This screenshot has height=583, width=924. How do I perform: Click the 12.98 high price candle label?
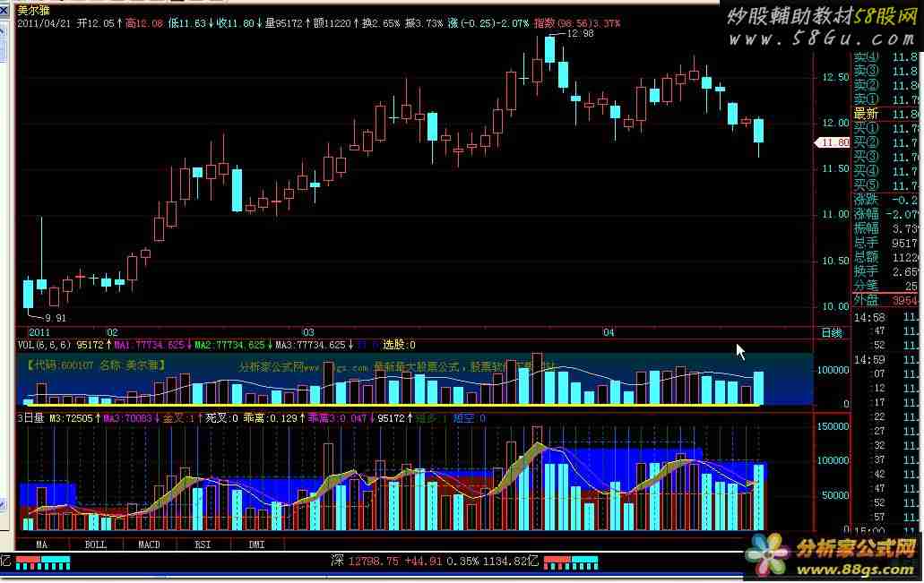click(580, 33)
